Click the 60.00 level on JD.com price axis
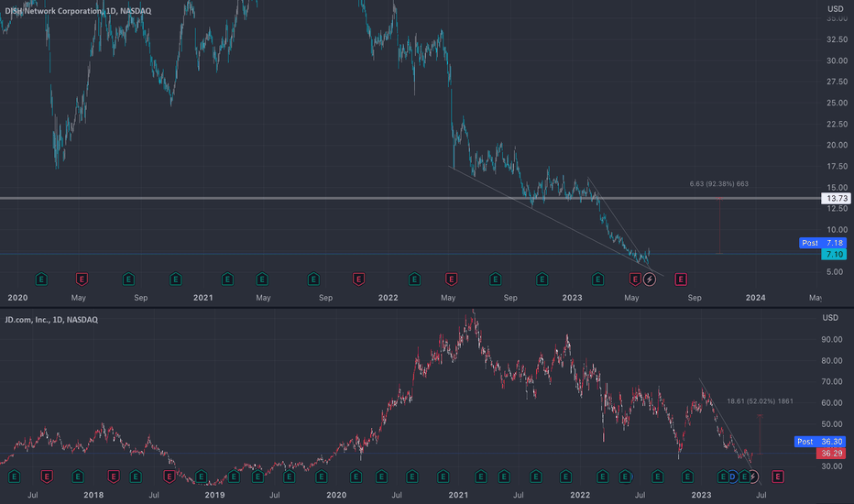Viewport: 854px width, 504px height. pyautogui.click(x=832, y=402)
